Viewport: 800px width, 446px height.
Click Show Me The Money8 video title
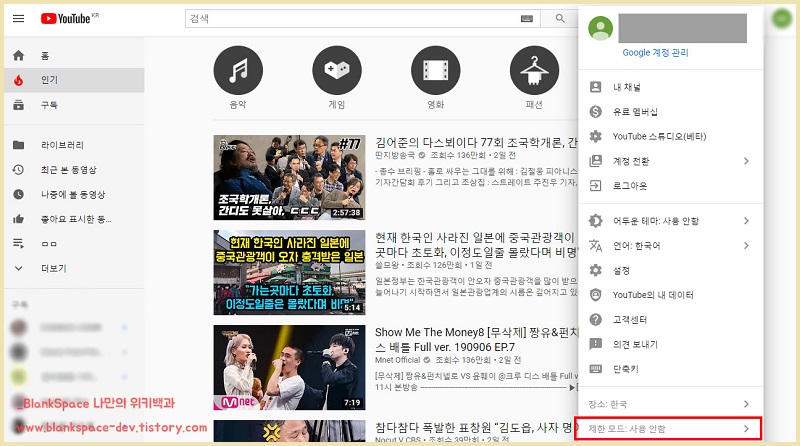click(x=477, y=339)
